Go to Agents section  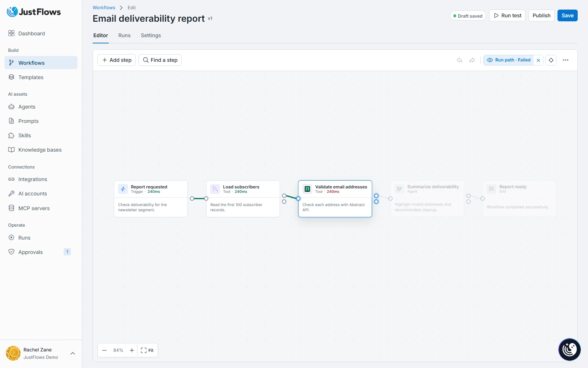pyautogui.click(x=41, y=107)
